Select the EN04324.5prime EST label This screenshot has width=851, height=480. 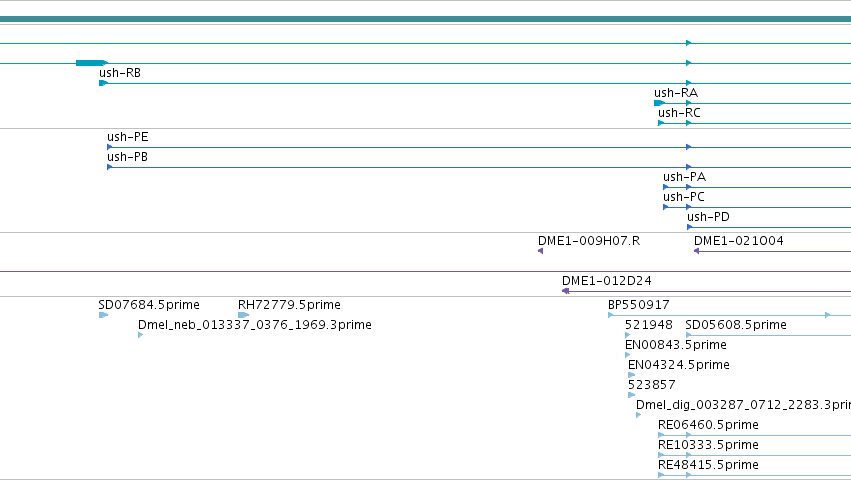pos(678,365)
